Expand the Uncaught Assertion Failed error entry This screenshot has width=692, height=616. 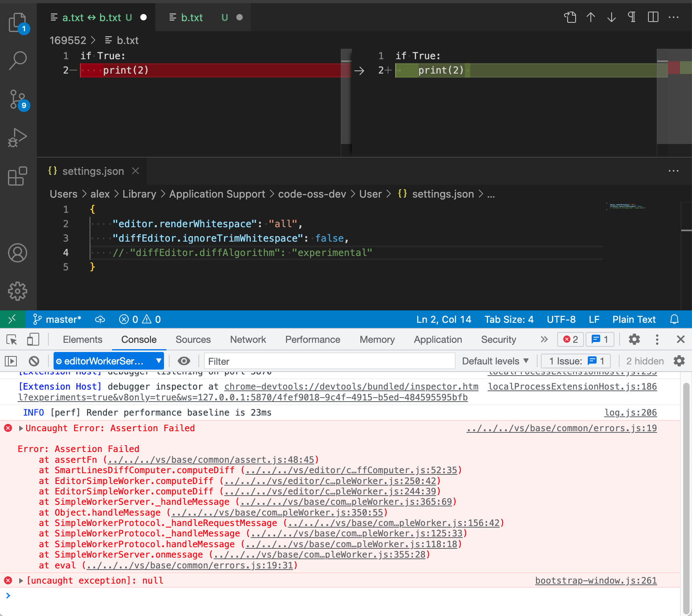pyautogui.click(x=20, y=428)
